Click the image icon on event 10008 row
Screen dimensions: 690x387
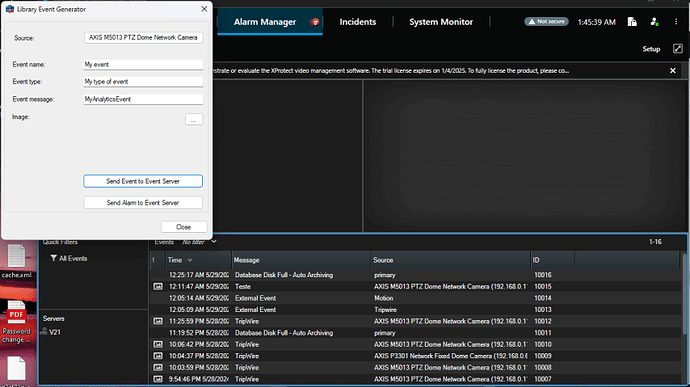pos(158,367)
